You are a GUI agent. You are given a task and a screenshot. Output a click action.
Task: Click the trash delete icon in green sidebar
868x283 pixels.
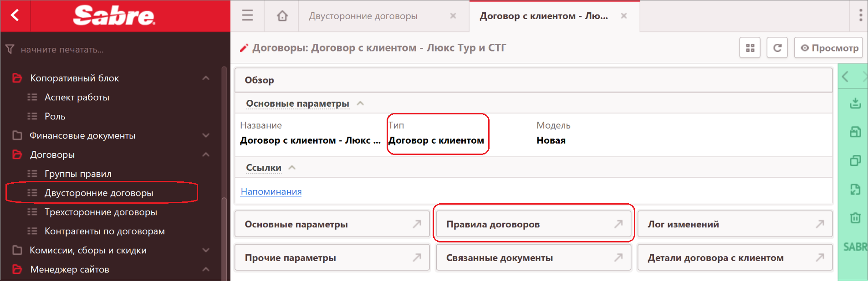pyautogui.click(x=855, y=218)
